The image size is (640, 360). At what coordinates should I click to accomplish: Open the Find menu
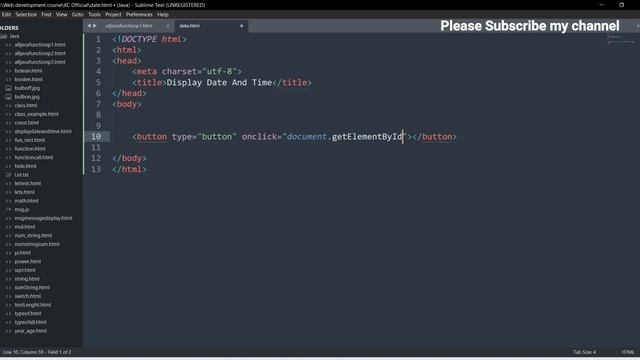coord(46,14)
